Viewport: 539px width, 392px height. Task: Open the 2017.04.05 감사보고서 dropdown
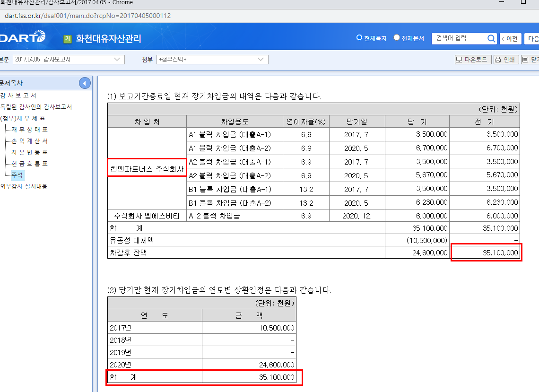click(69, 60)
